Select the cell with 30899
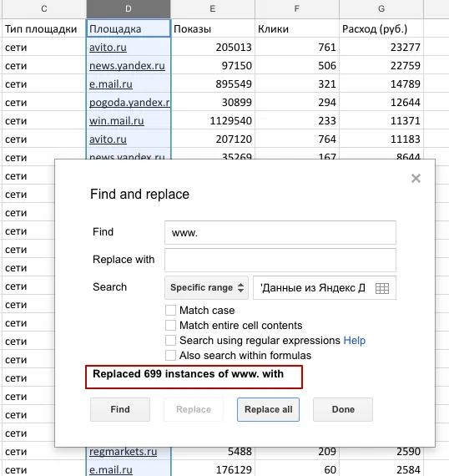Image resolution: width=449 pixels, height=476 pixels. [213, 103]
